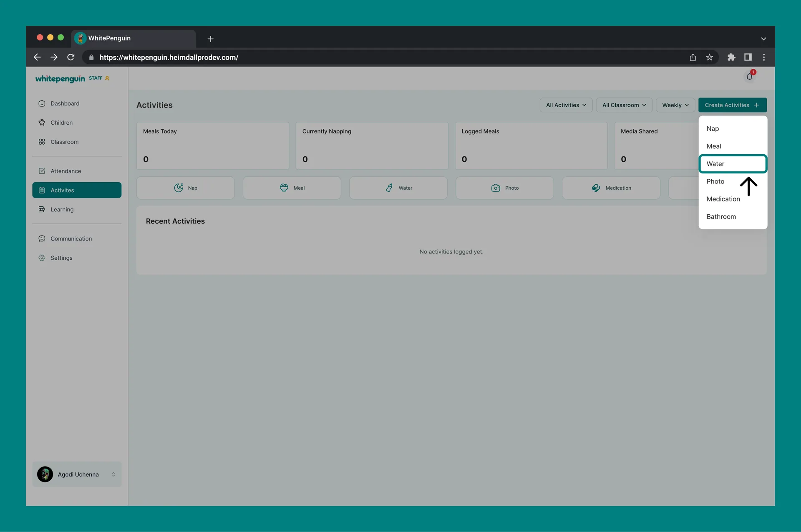
Task: Click the Learning icon in sidebar
Action: (x=42, y=209)
